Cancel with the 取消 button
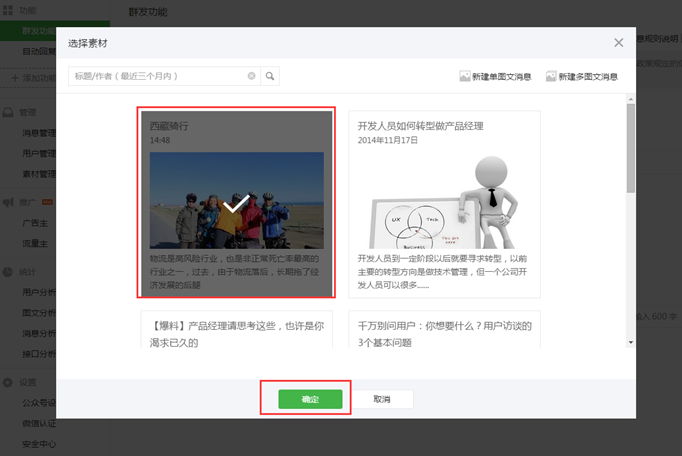The height and width of the screenshot is (456, 682). tap(381, 399)
